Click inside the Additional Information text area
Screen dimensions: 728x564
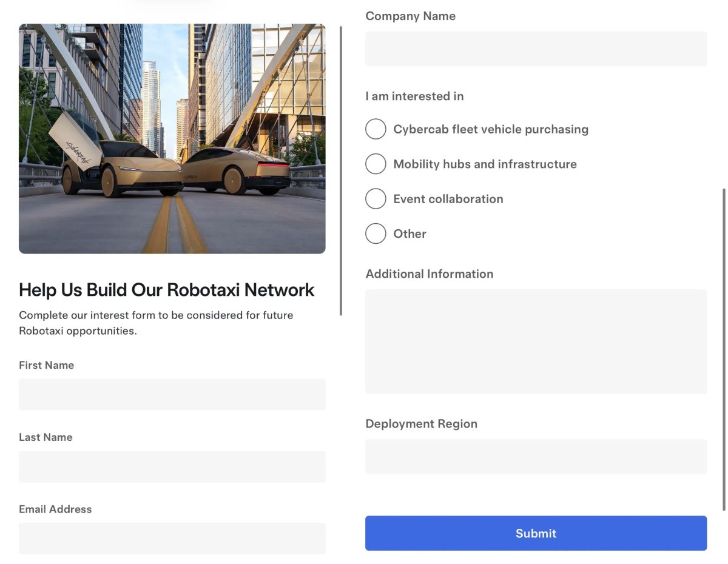[x=536, y=341]
